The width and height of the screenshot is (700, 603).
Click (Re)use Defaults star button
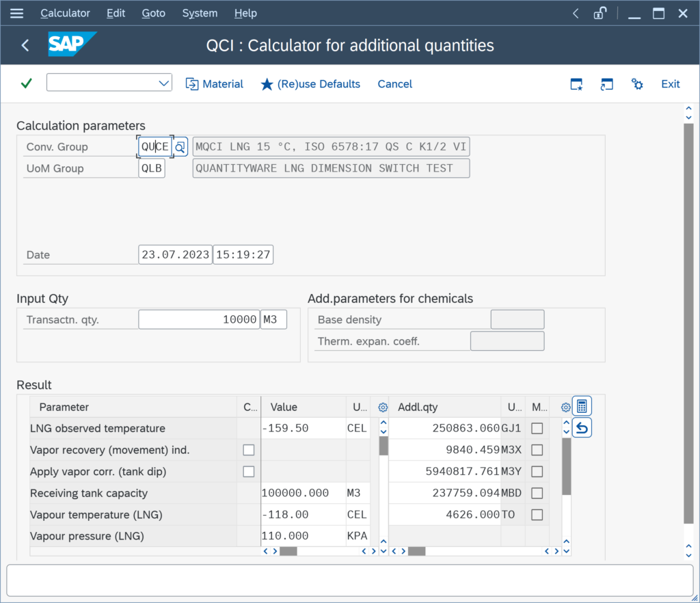pos(310,84)
